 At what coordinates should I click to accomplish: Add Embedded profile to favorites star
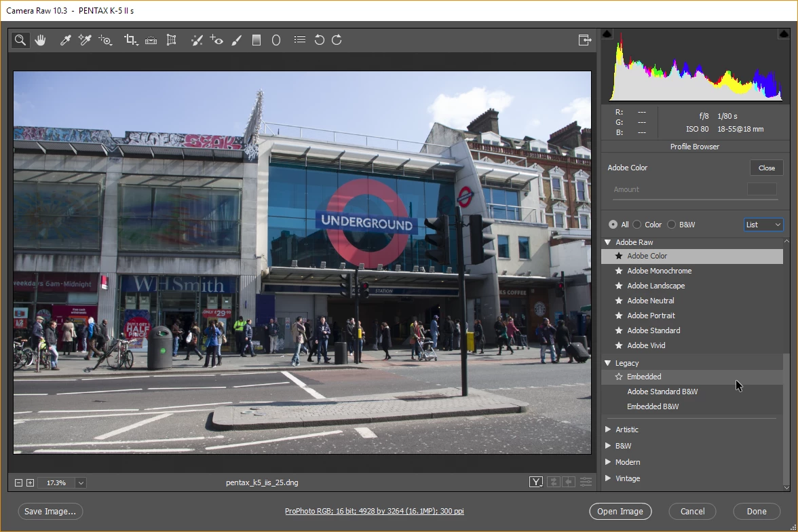pos(619,377)
